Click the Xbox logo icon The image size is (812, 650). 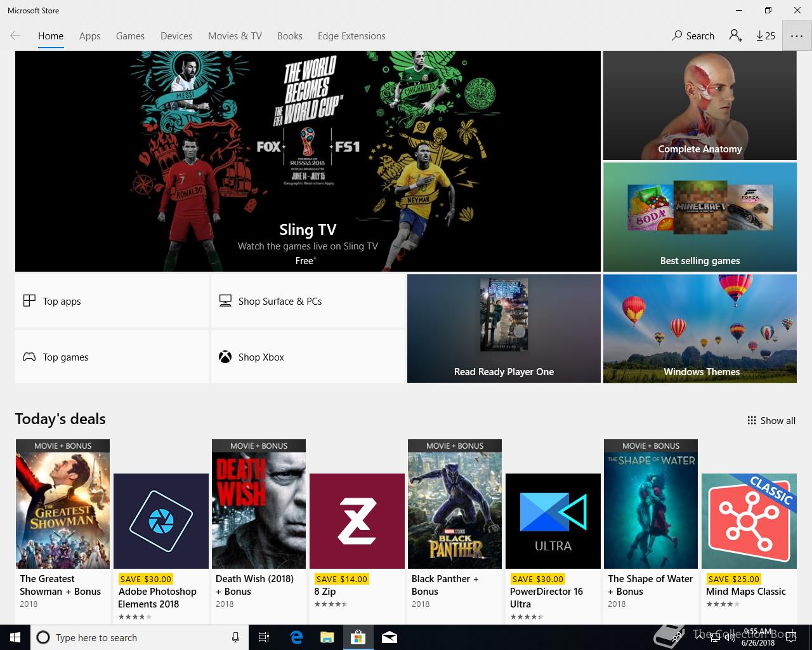pos(225,357)
